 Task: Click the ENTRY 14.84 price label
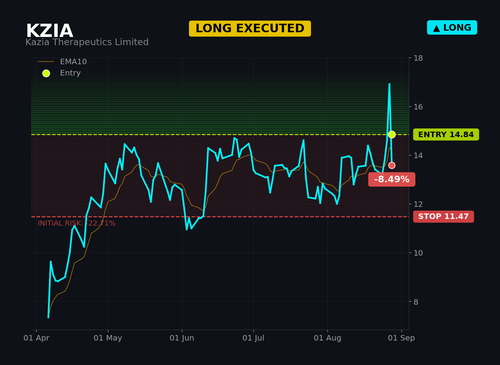pyautogui.click(x=446, y=134)
